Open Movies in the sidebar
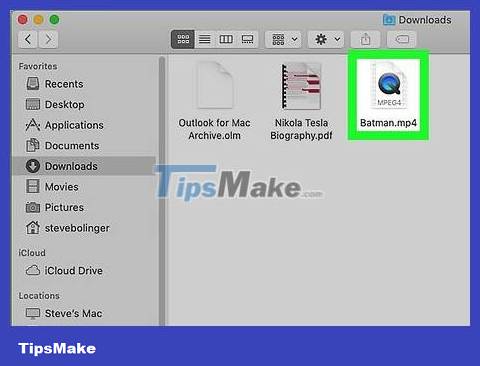The width and height of the screenshot is (480, 366). 83,187
